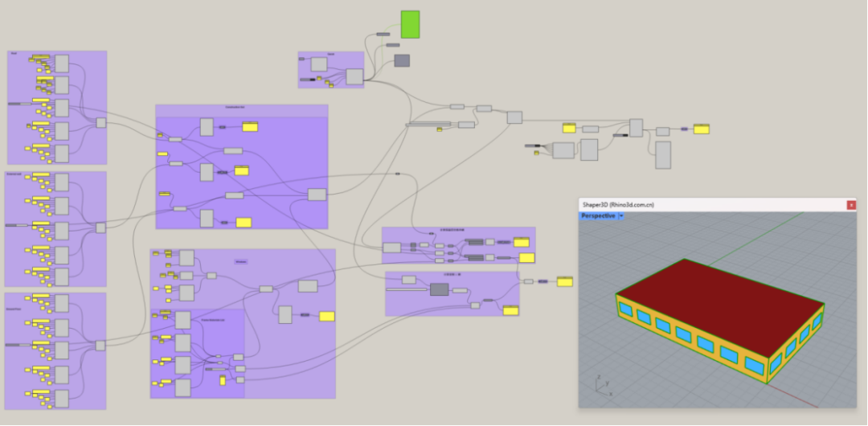868x426 pixels.
Task: Select the dark gray component below green panel
Action: click(x=402, y=60)
